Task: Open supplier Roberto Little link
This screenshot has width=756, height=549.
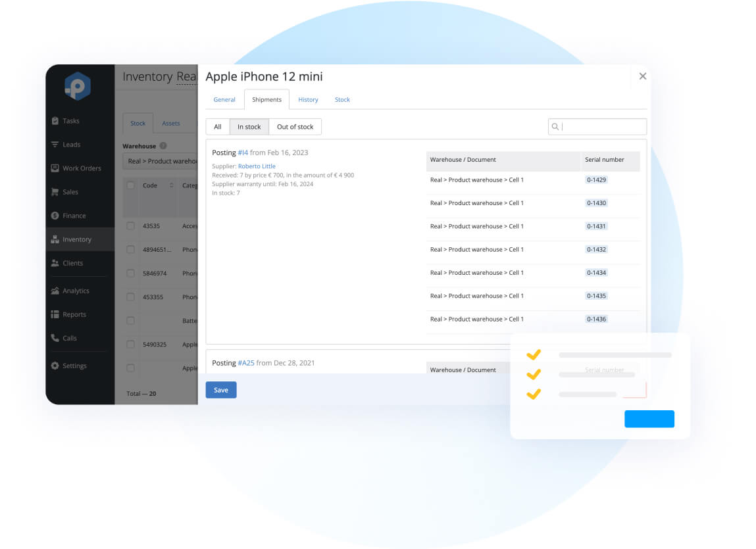Action: click(x=257, y=166)
